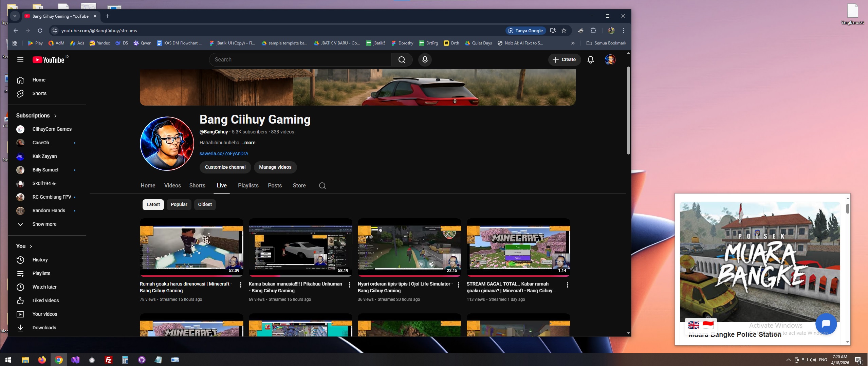Click the Muara Bangke window scrollbar
This screenshot has width=868, height=366.
click(848, 208)
